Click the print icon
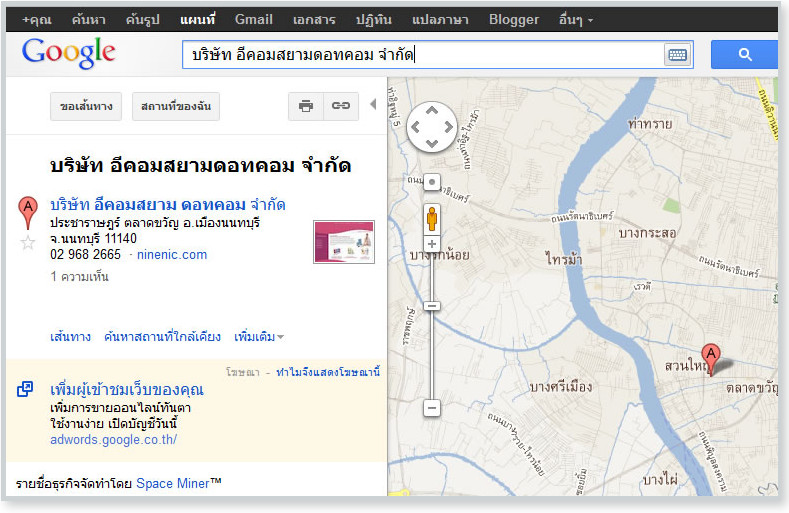The height and width of the screenshot is (513, 789). (x=306, y=106)
